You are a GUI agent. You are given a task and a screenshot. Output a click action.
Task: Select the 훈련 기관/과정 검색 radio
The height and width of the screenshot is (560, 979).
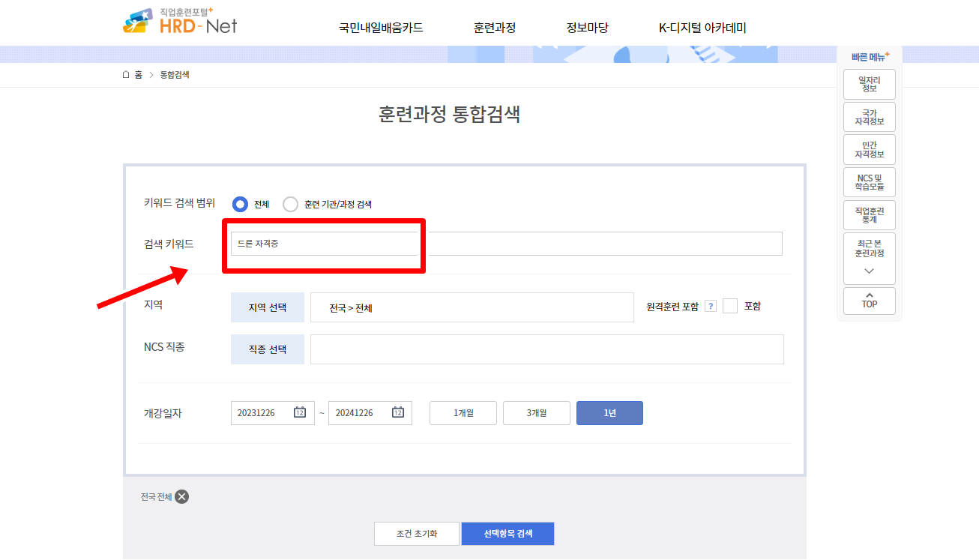290,204
